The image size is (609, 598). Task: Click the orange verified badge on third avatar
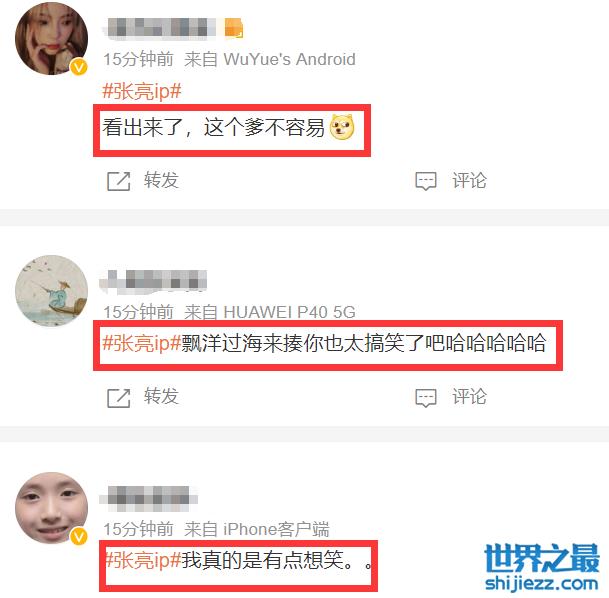point(79,537)
